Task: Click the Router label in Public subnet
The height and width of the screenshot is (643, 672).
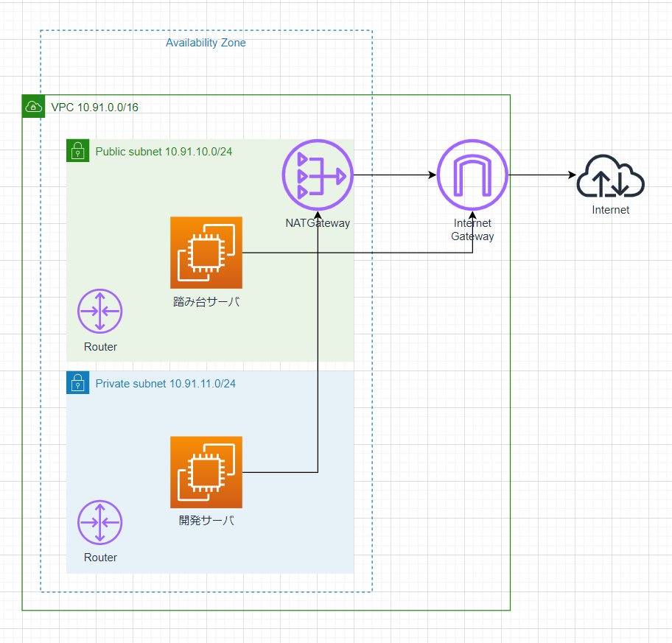Action: click(x=100, y=347)
